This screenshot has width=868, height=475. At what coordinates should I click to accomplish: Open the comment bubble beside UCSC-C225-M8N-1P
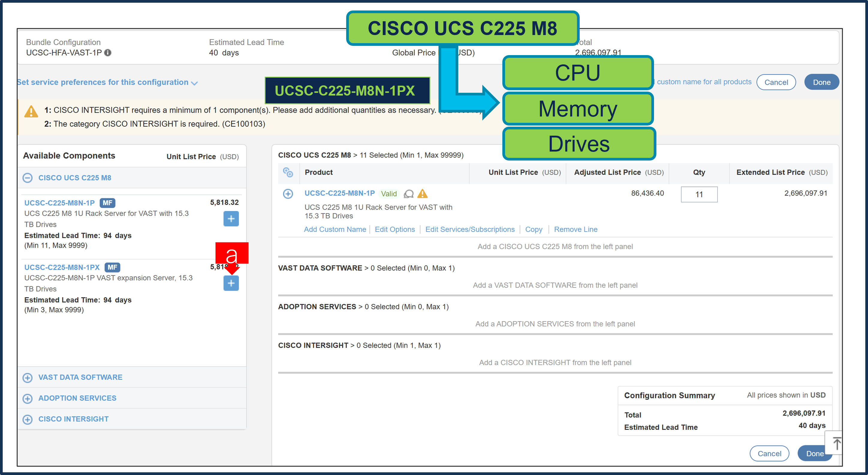409,194
